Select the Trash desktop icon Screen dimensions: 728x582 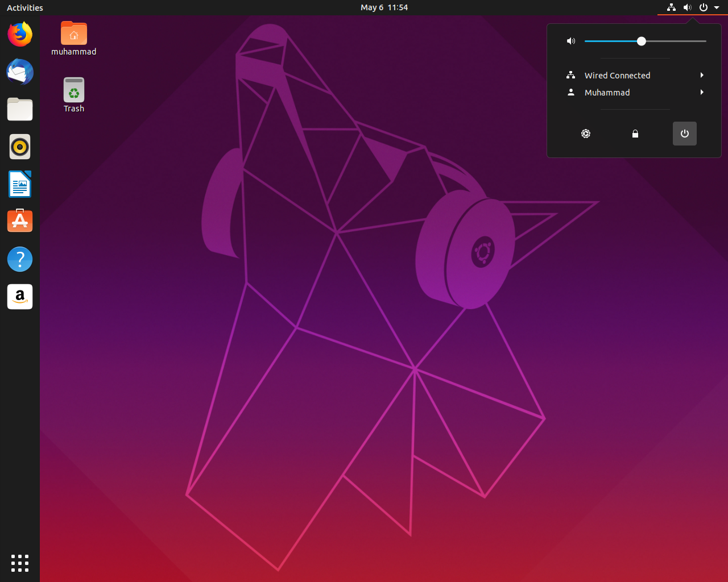pyautogui.click(x=74, y=90)
